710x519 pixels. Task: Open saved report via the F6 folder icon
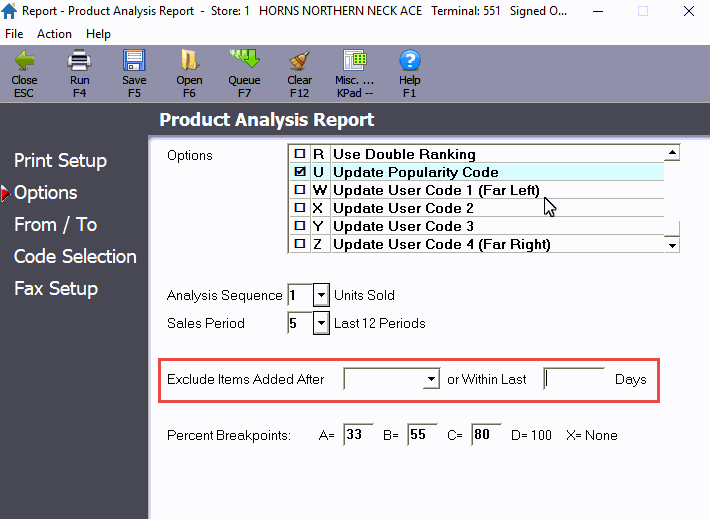[x=189, y=60]
